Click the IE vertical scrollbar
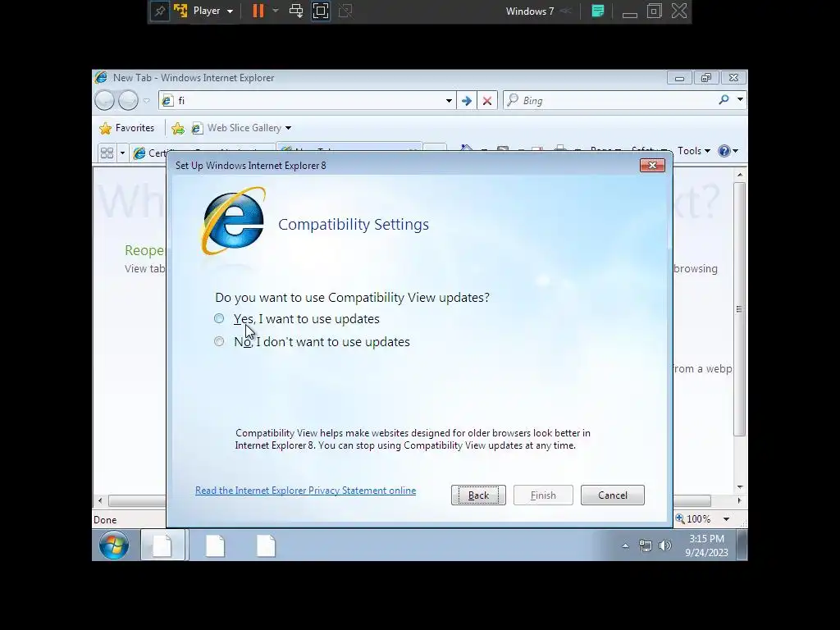This screenshot has width=840, height=630. tap(740, 308)
